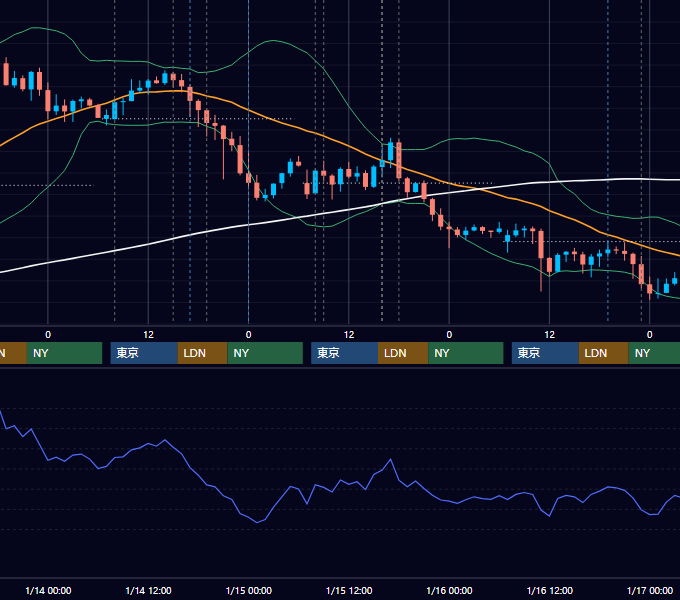Click the 1/16 00:00 date label

pos(449,590)
